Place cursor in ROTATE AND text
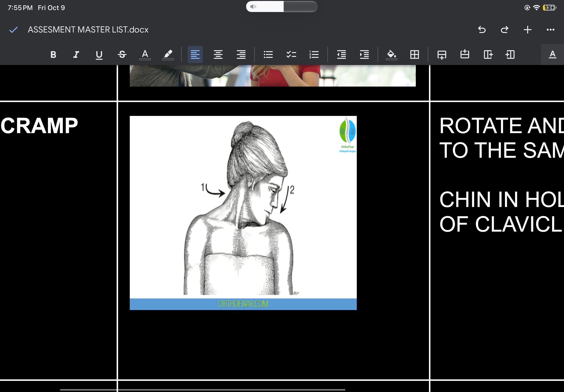 click(x=501, y=126)
